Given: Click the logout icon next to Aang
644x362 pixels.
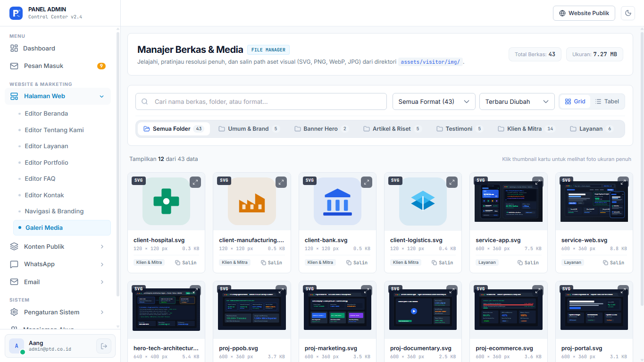Looking at the screenshot, I should click(104, 346).
